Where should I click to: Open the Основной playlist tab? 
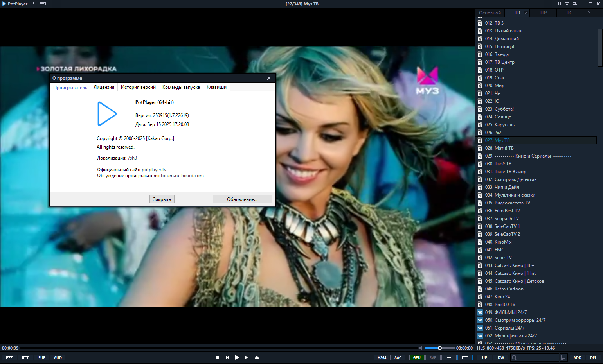pyautogui.click(x=490, y=13)
